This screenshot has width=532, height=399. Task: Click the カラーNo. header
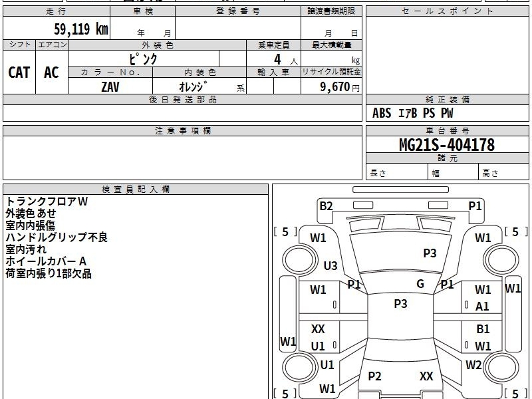coord(110,72)
